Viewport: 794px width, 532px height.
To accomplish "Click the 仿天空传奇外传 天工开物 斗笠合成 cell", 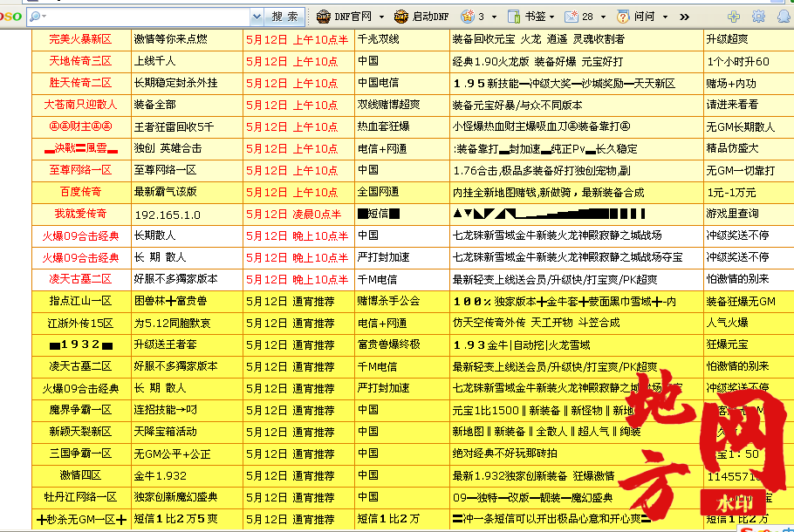I will pyautogui.click(x=537, y=323).
